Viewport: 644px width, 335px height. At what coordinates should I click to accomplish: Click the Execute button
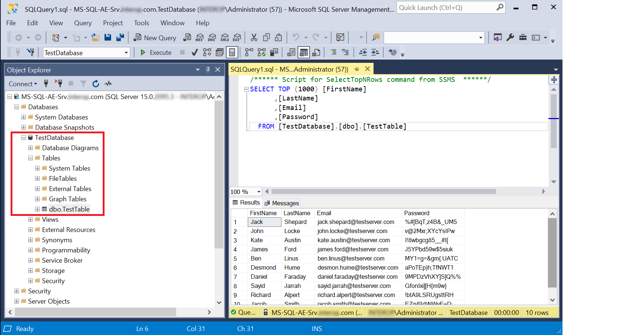tap(156, 52)
